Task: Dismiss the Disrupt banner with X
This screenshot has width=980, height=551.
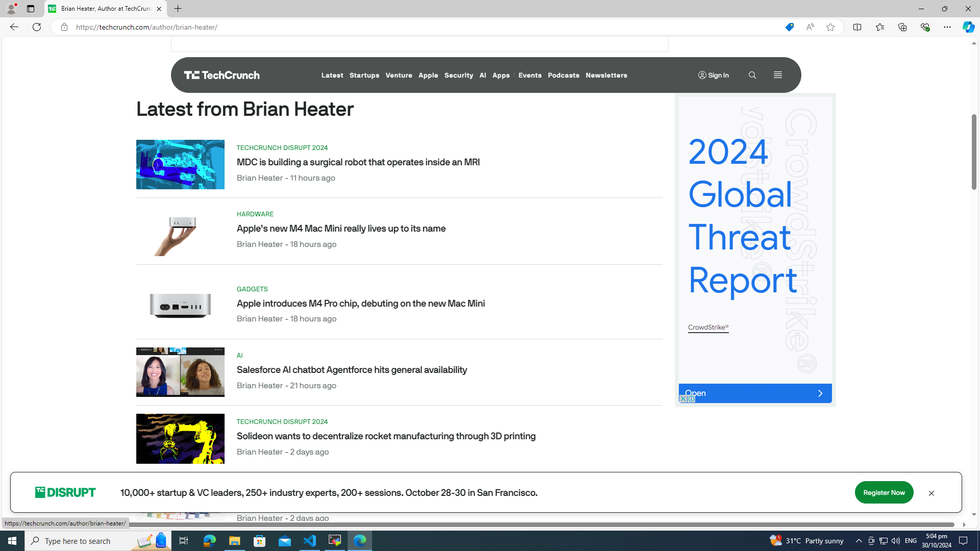Action: coord(931,493)
